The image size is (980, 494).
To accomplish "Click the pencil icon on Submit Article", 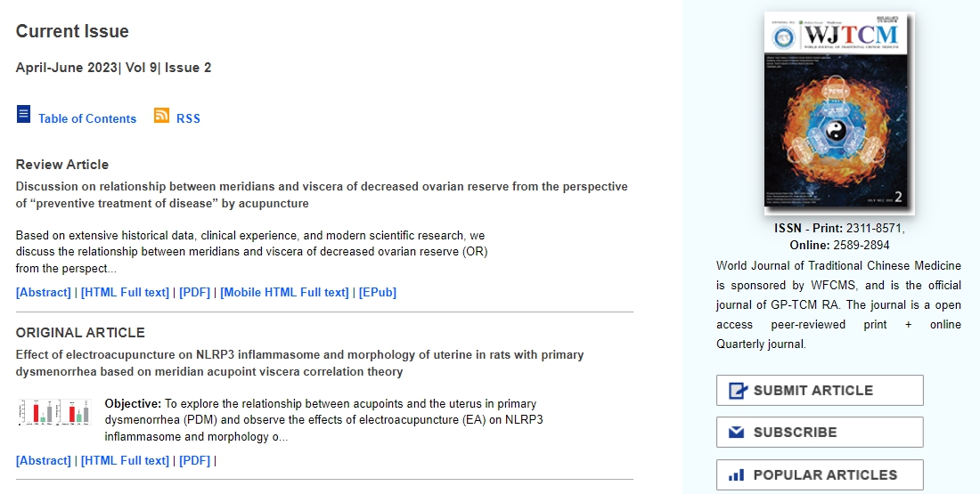I will (739, 391).
